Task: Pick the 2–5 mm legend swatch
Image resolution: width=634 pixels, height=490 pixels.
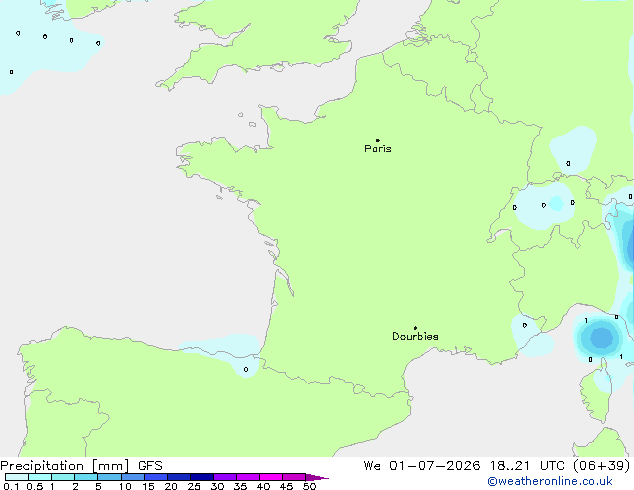Action: pyautogui.click(x=86, y=477)
